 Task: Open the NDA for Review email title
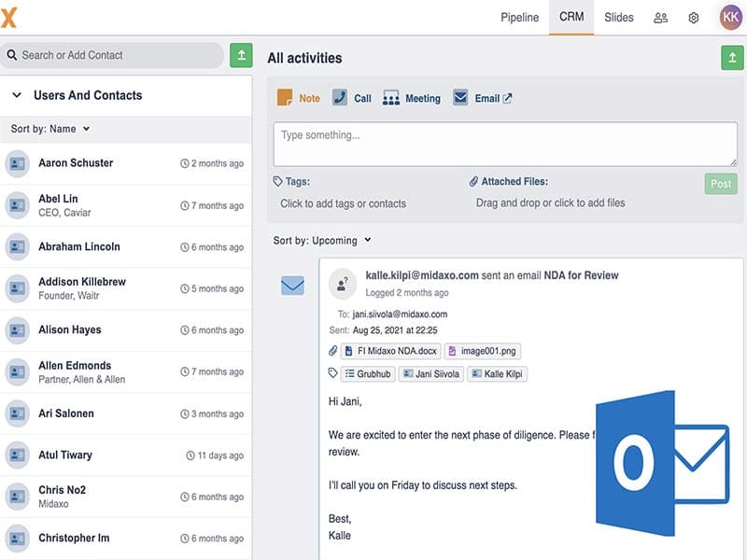[581, 275]
